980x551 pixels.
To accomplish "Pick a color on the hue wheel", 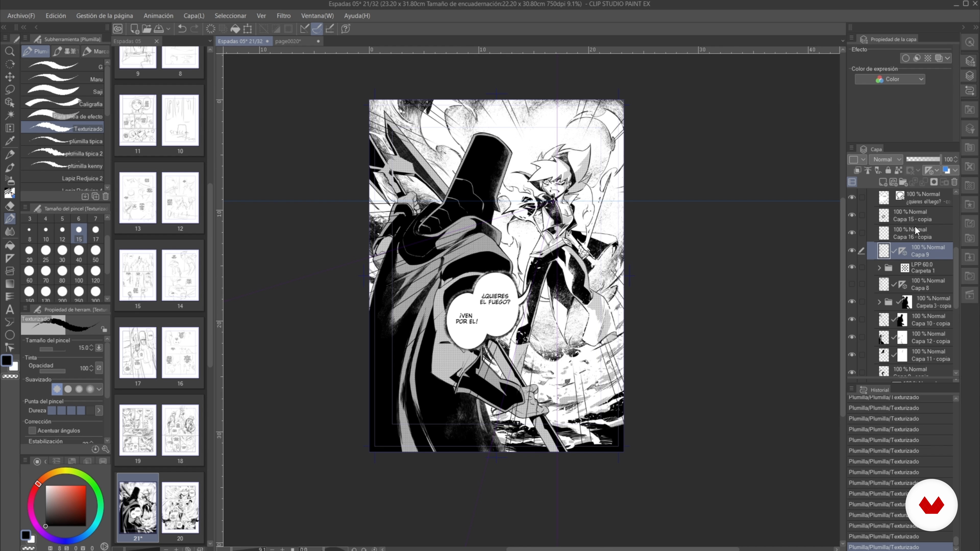I will tap(65, 505).
